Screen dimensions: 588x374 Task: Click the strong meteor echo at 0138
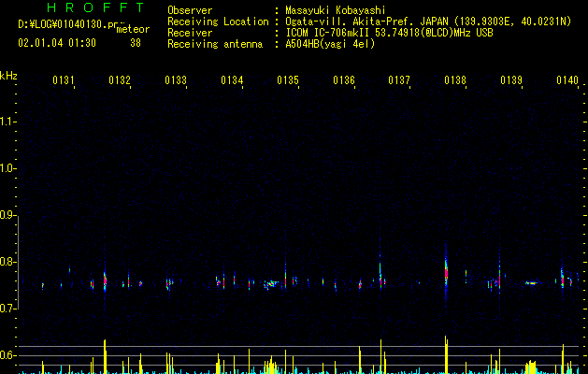click(446, 271)
